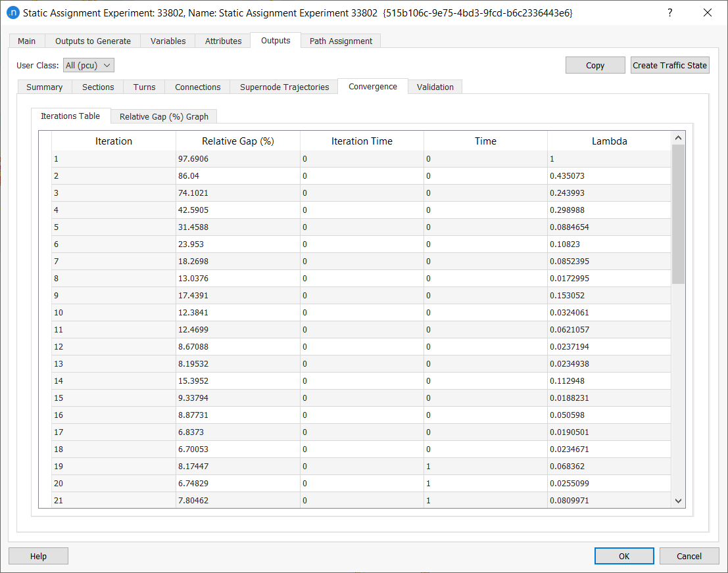View the Validation tab
Image resolution: width=728 pixels, height=573 pixels.
tap(435, 87)
